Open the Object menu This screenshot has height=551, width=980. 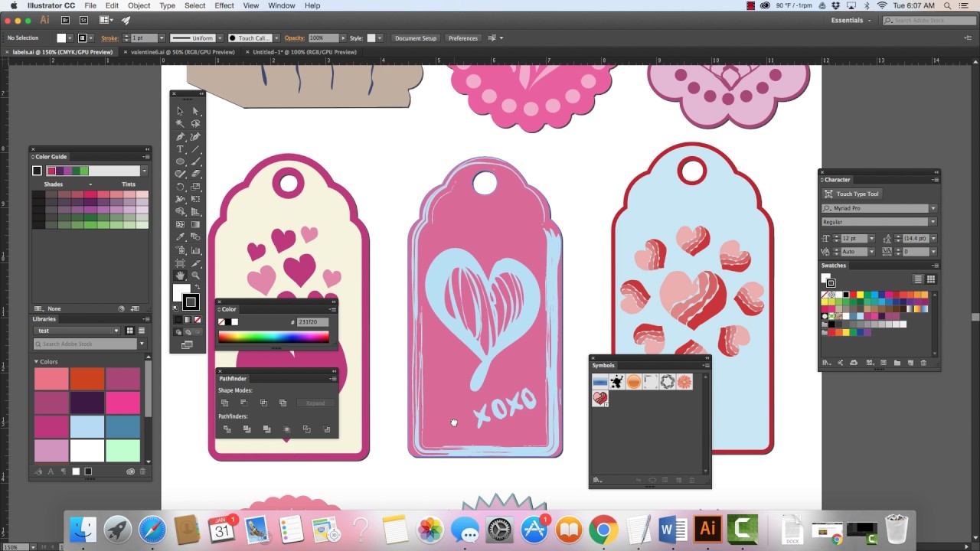point(139,5)
